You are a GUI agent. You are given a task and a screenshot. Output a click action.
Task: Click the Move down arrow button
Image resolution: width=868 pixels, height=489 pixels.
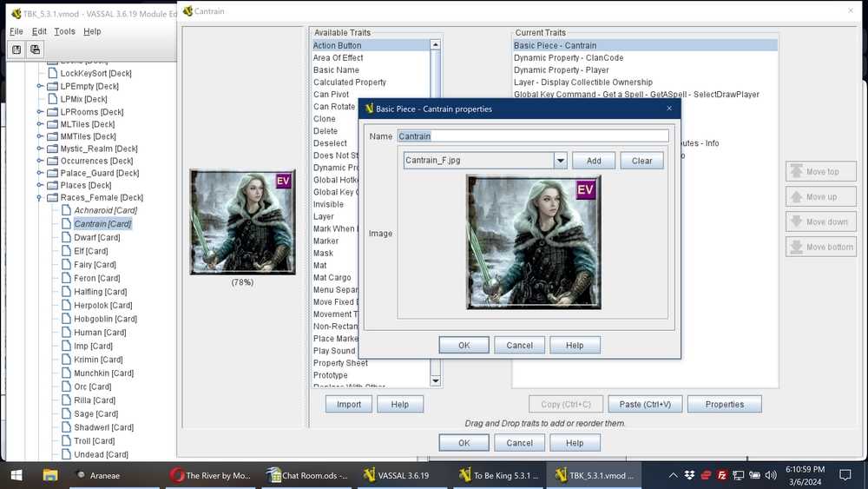[821, 221]
